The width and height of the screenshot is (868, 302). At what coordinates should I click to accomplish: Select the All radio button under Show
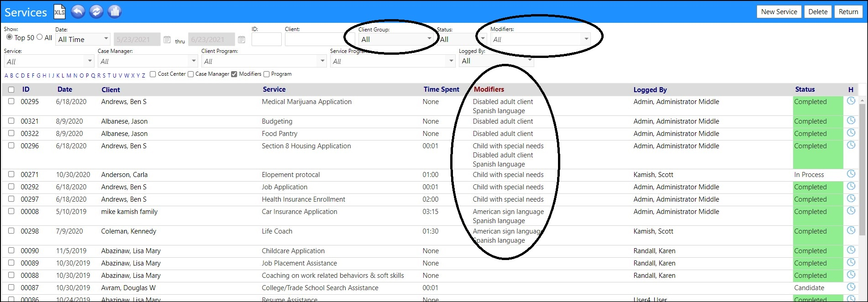click(39, 37)
